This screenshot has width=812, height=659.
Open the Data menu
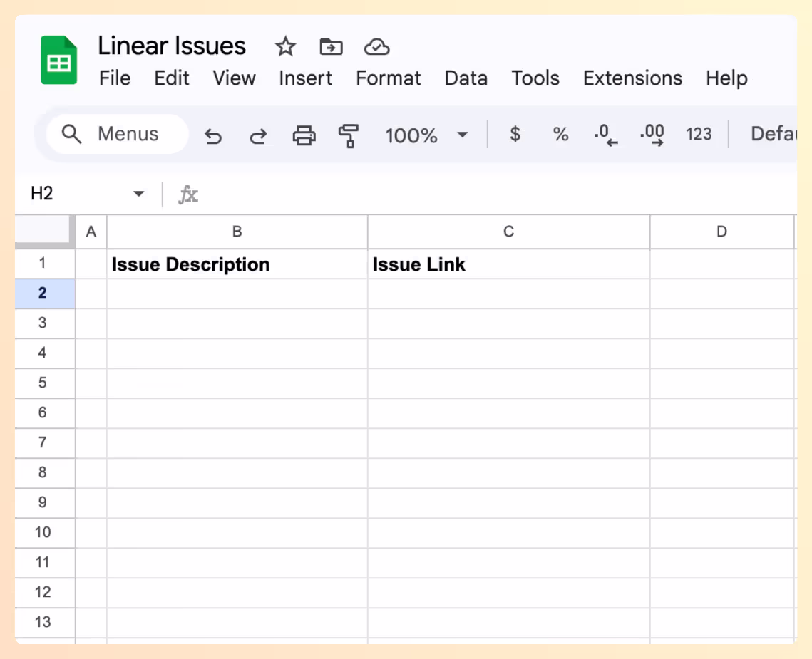[466, 78]
